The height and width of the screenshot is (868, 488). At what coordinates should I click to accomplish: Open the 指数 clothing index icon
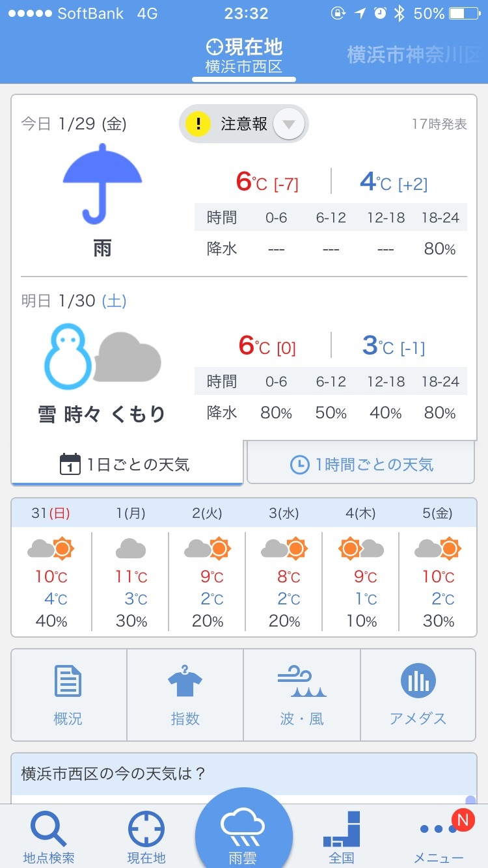pyautogui.click(x=185, y=683)
